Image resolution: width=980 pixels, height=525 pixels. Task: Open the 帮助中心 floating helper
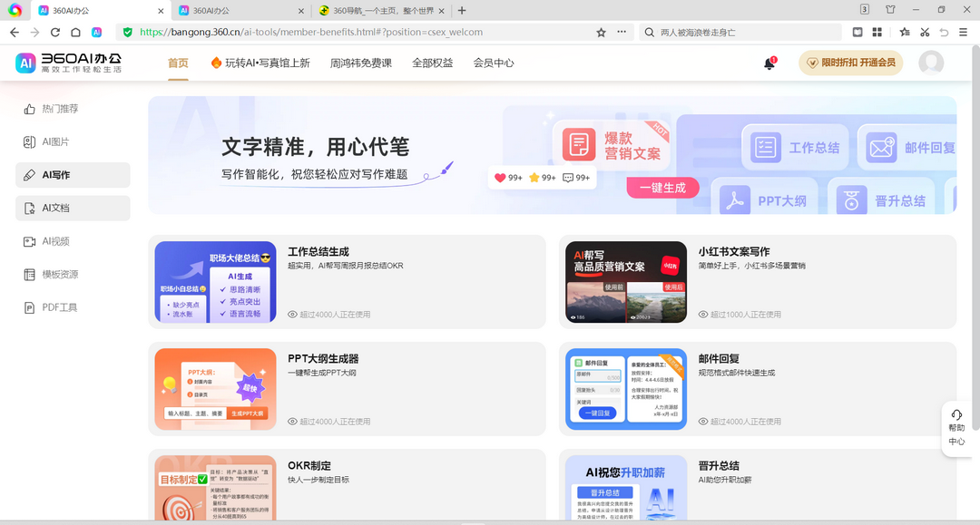coord(955,425)
